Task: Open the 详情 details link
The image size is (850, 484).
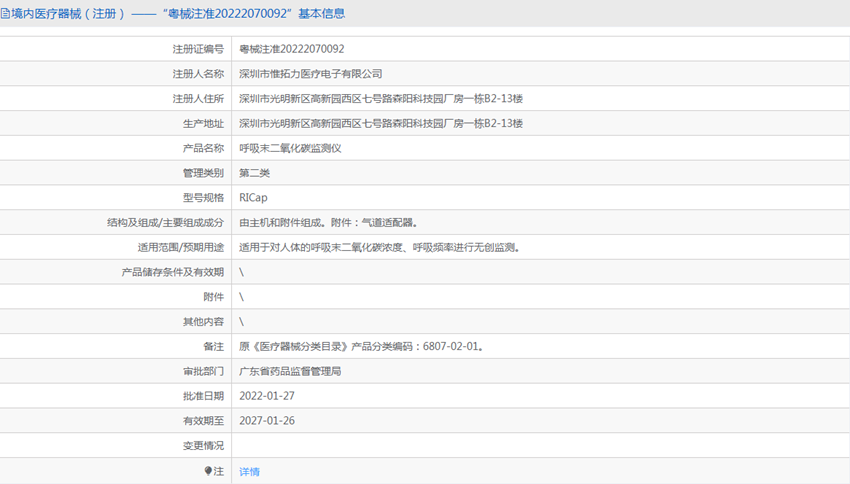Action: point(249,472)
